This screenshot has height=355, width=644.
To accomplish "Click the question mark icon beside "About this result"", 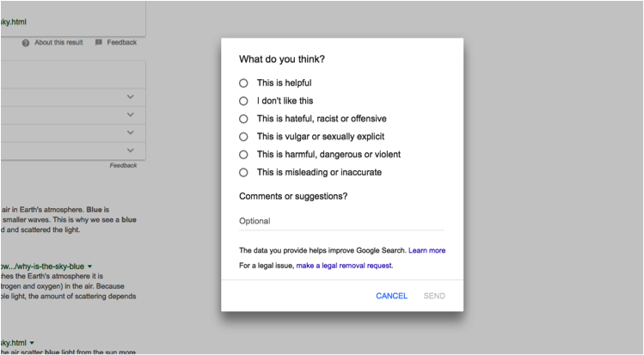I will coord(26,42).
